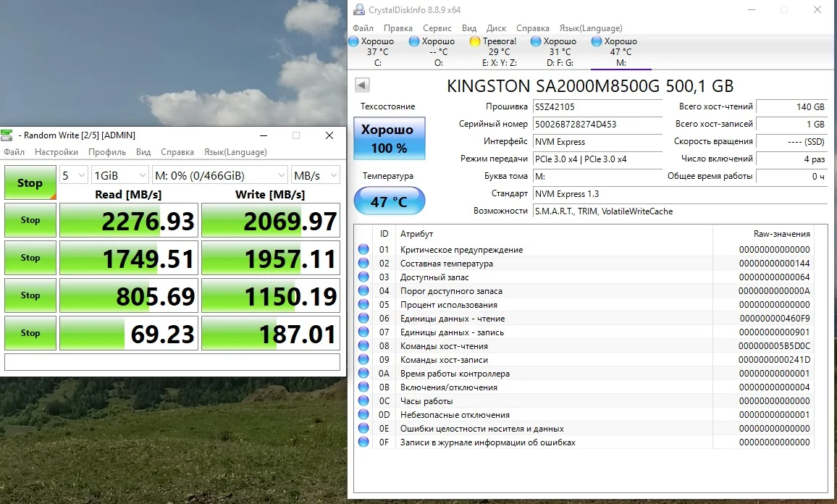Click status orb for attribute 05 Процент использования
Viewport: 837px width, 504px height.
pyautogui.click(x=363, y=304)
